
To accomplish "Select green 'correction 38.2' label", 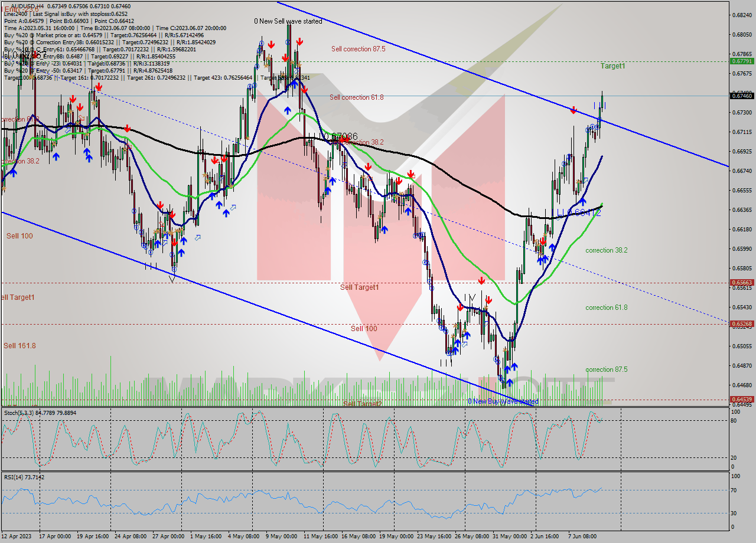I will click(x=607, y=250).
